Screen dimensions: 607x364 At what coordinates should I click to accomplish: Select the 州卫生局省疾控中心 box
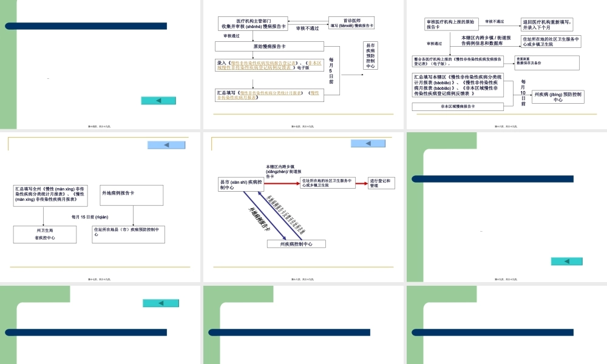[x=44, y=234]
